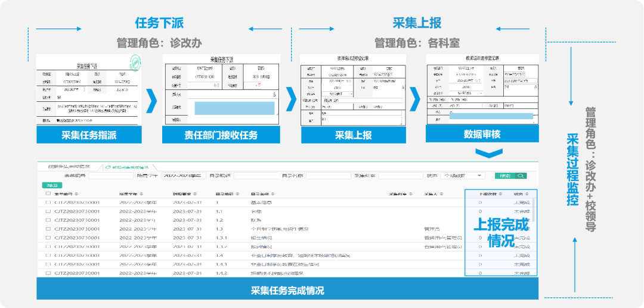Screen dimensions: 644x308
Task: Open the 状态 dropdown in filter bar
Action: 463,176
